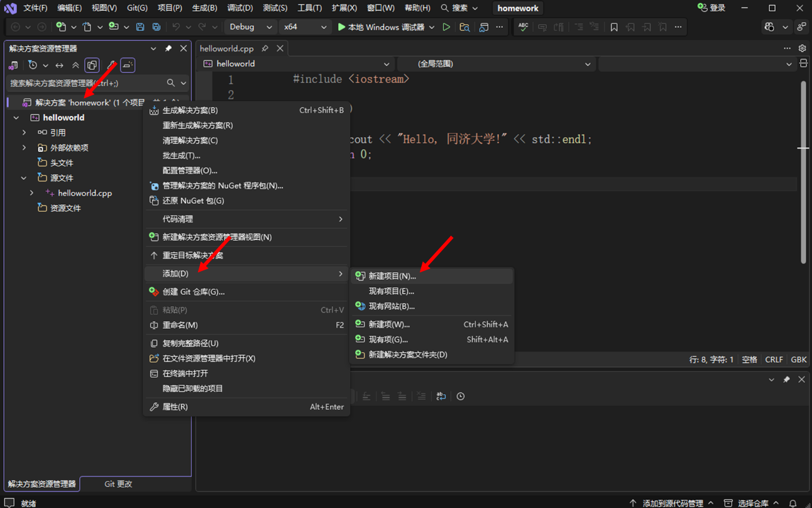Viewport: 812px width, 508px height.
Task: Click the clock icon in output panel
Action: (x=461, y=396)
